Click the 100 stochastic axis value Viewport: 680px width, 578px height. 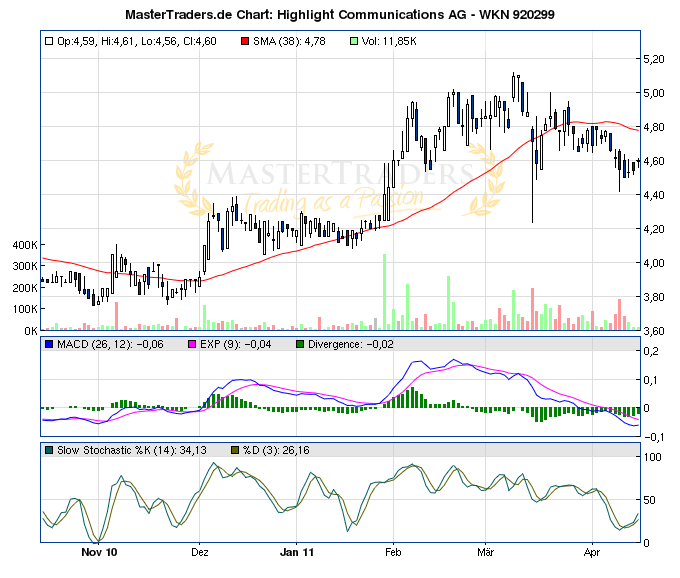click(x=653, y=457)
